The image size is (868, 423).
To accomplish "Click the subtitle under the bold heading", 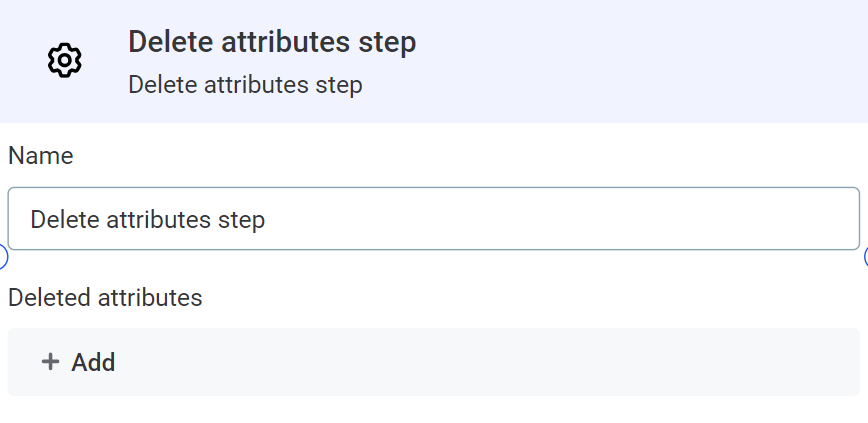I will coord(245,85).
